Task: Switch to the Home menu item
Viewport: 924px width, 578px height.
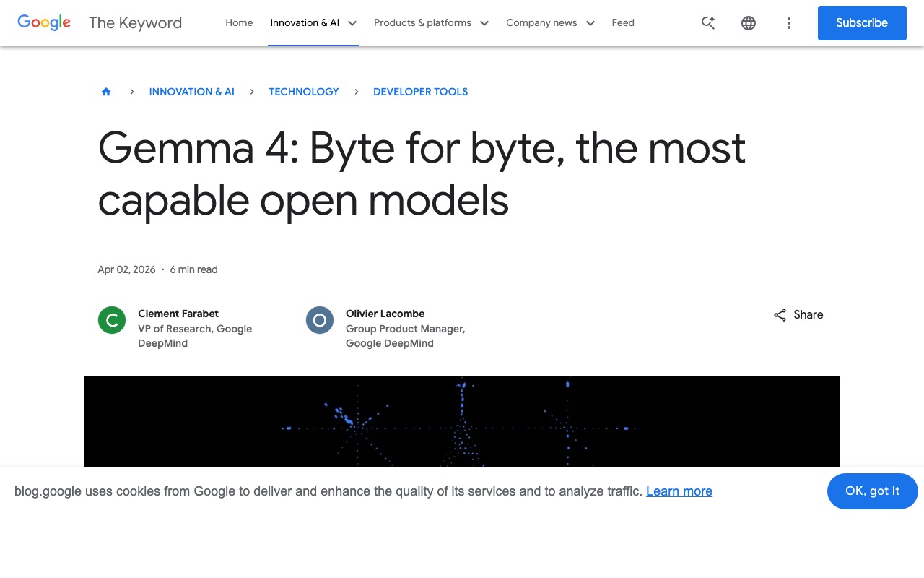Action: [239, 22]
